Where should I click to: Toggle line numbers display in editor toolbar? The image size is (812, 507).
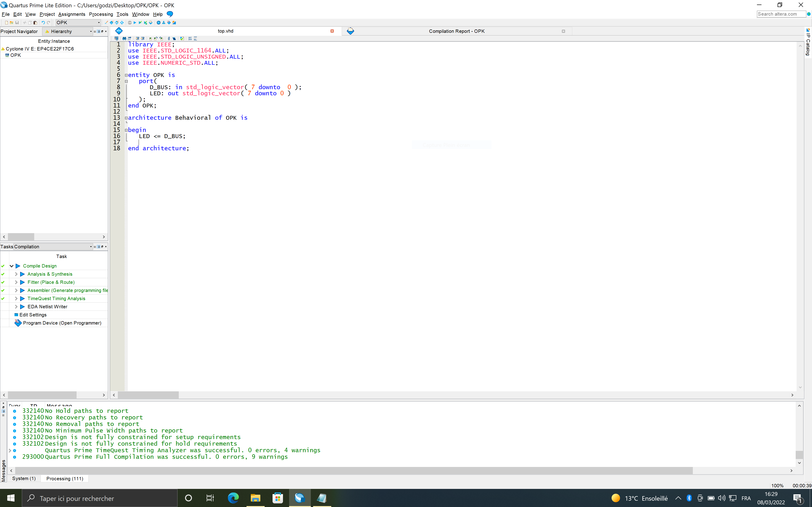point(190,38)
